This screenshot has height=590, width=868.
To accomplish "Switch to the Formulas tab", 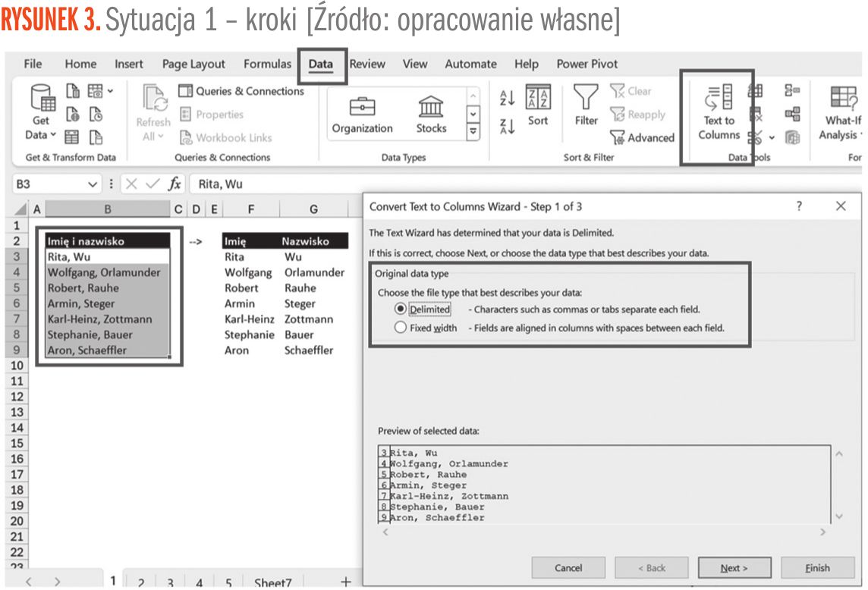I will click(267, 64).
